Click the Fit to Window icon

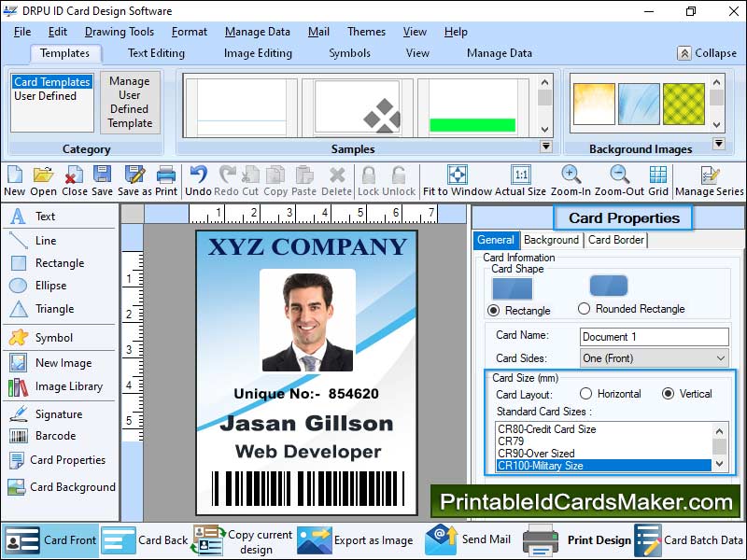pos(457,175)
